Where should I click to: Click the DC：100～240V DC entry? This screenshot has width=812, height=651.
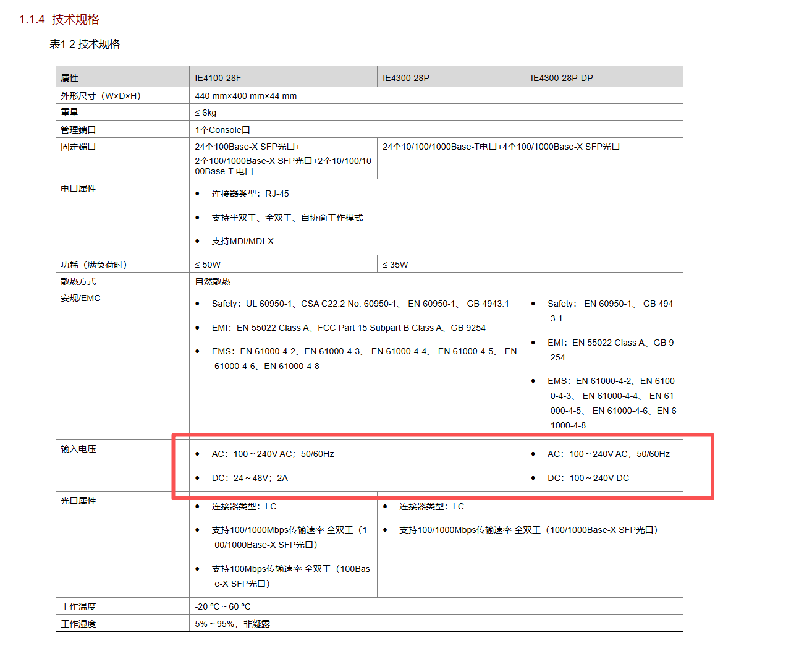(x=588, y=478)
